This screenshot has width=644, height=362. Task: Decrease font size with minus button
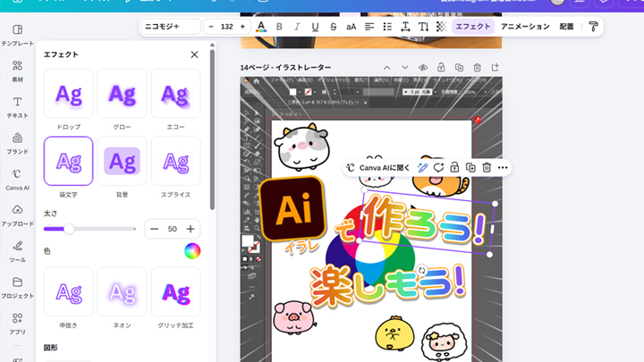click(211, 26)
